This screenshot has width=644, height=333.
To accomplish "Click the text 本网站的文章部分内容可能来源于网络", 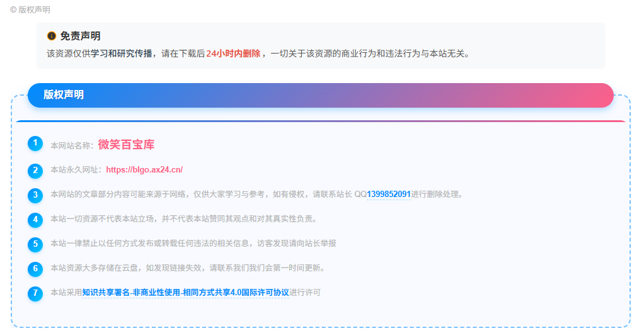I will (x=118, y=195).
